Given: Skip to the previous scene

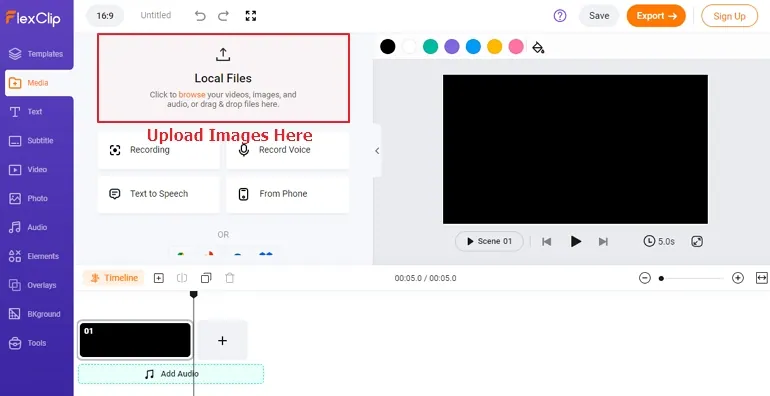Looking at the screenshot, I should pos(547,242).
